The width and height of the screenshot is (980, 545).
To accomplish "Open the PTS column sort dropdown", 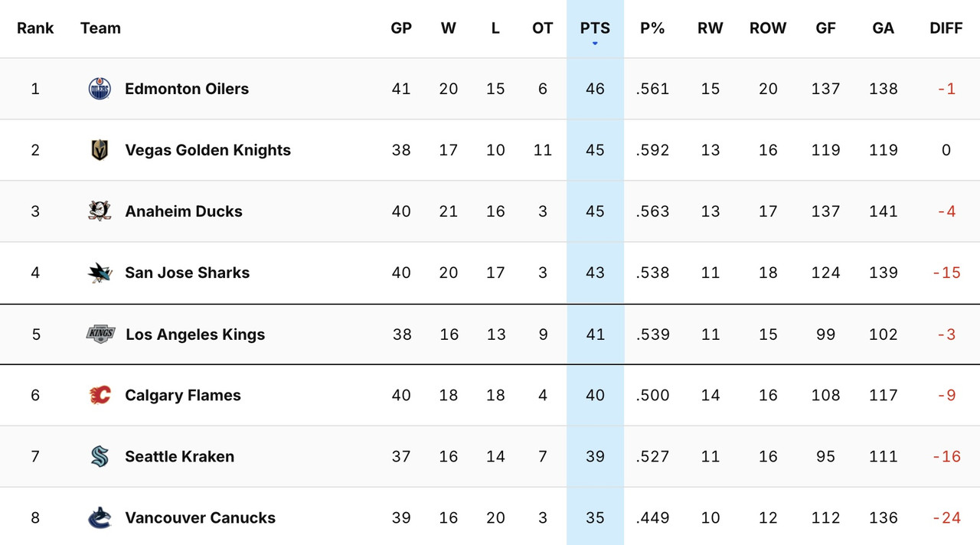I will tap(595, 28).
